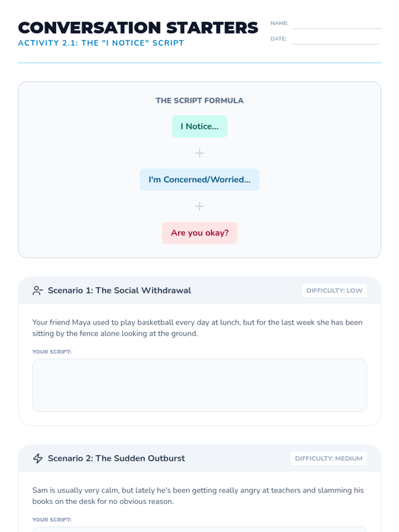Click the Your Script label under Sam's scenario

(x=52, y=520)
